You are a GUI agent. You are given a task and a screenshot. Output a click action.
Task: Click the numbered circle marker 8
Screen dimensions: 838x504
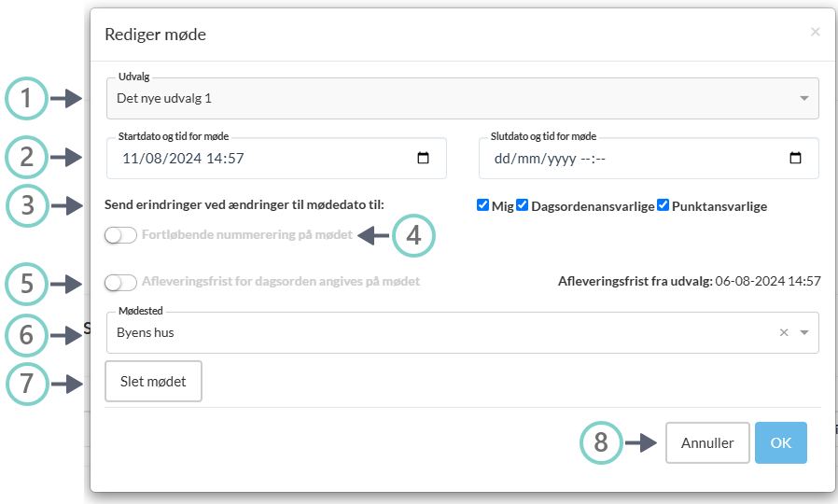(x=602, y=443)
